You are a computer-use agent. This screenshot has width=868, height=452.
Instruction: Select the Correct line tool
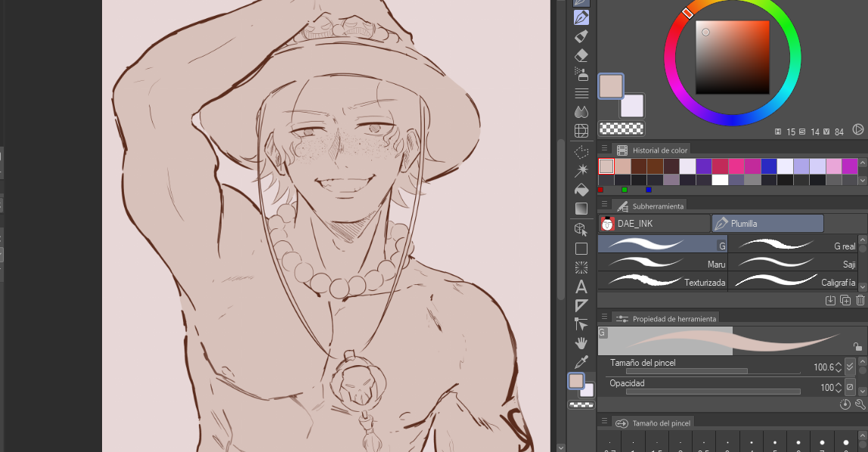pos(581,324)
